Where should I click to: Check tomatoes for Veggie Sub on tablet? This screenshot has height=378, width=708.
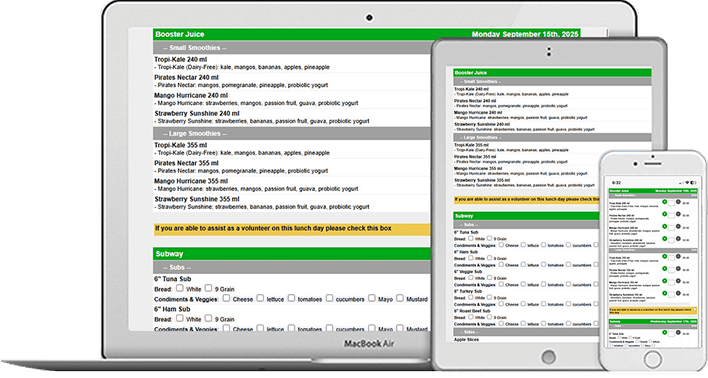pos(543,284)
